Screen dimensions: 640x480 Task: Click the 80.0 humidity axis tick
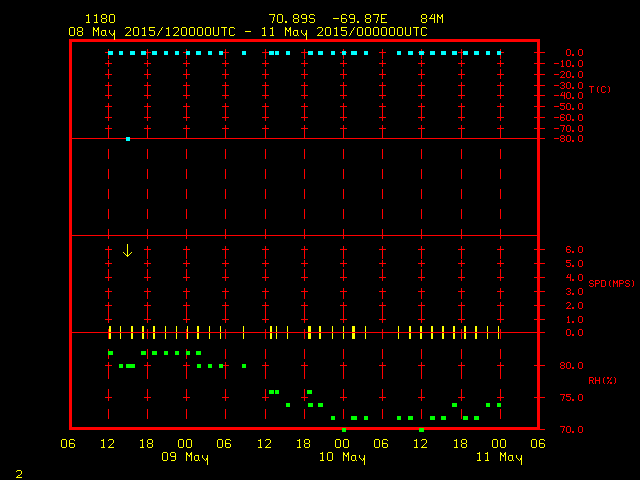tap(571, 366)
